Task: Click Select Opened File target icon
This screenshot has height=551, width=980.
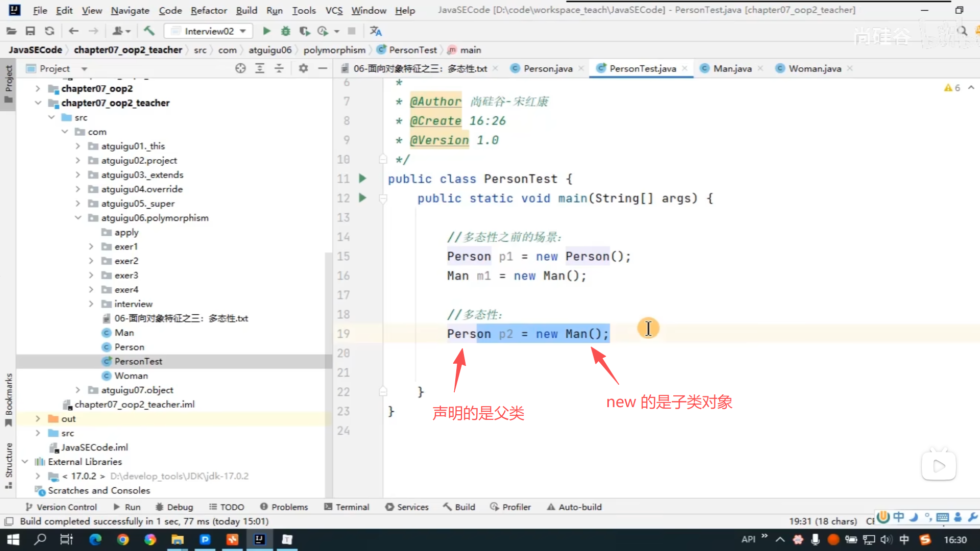Action: pos(240,68)
